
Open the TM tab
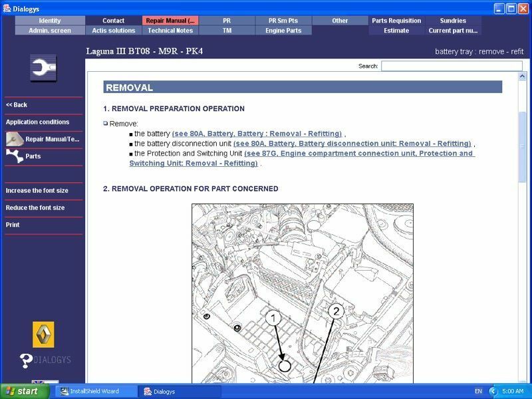(227, 31)
